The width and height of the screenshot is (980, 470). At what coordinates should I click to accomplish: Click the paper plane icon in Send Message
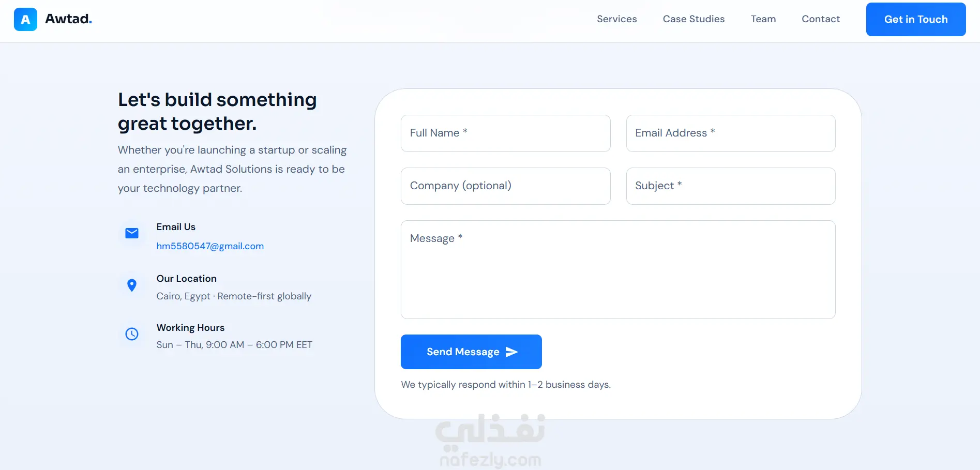point(511,352)
